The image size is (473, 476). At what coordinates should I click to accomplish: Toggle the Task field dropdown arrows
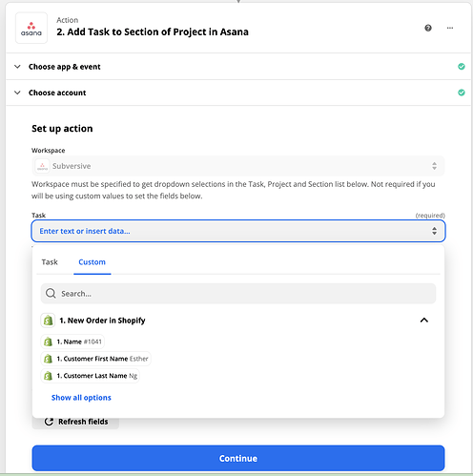tap(434, 231)
